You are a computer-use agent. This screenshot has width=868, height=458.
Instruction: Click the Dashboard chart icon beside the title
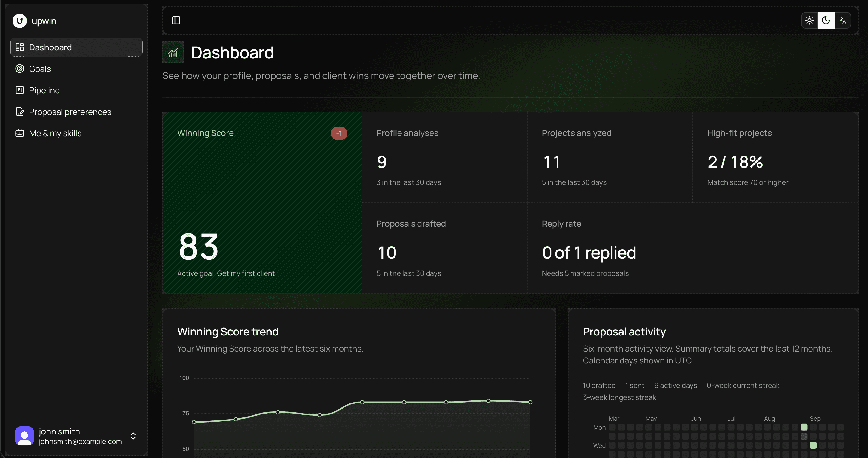pyautogui.click(x=173, y=52)
